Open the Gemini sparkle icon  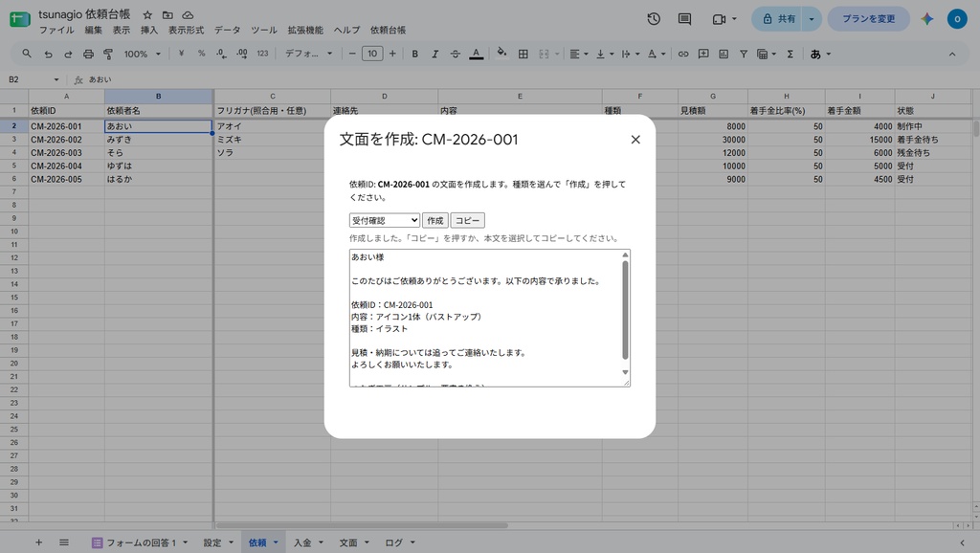pyautogui.click(x=926, y=19)
